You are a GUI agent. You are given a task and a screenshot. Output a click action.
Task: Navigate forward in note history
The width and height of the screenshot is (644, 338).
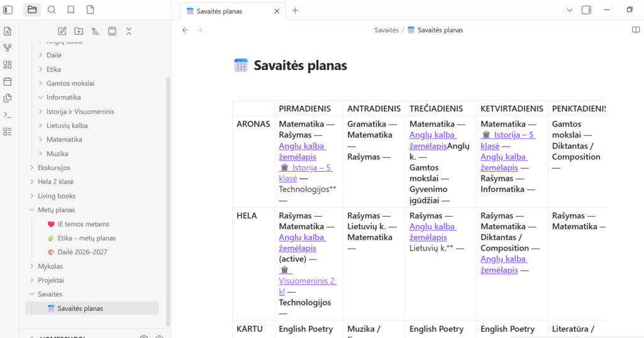pos(199,30)
